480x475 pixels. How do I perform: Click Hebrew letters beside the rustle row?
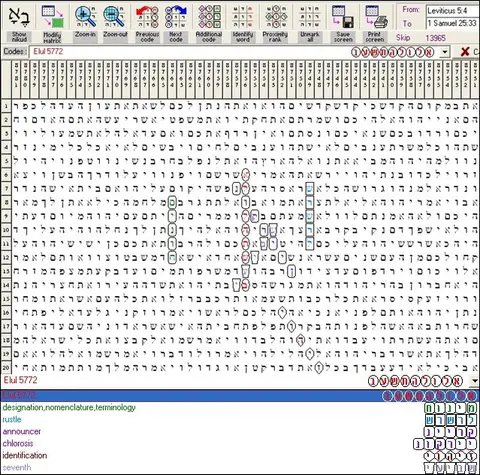tap(451, 420)
